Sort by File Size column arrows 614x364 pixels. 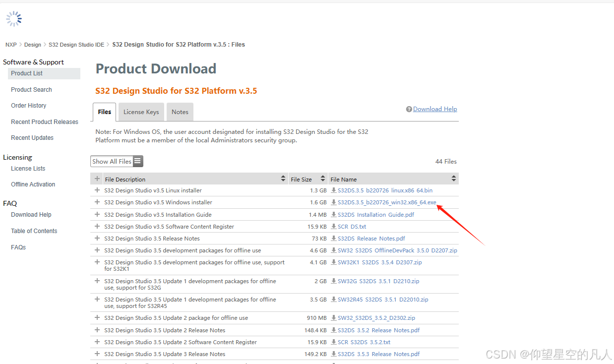(x=323, y=179)
